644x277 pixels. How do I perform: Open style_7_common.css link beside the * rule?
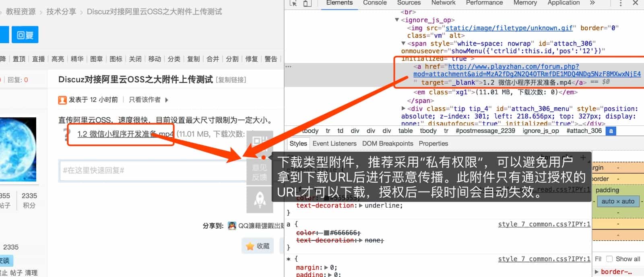pos(544,259)
